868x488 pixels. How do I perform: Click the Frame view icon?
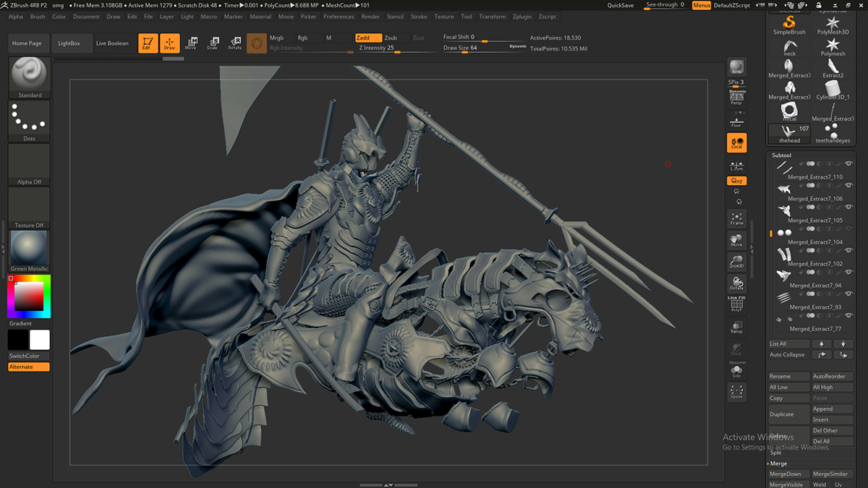coord(736,218)
